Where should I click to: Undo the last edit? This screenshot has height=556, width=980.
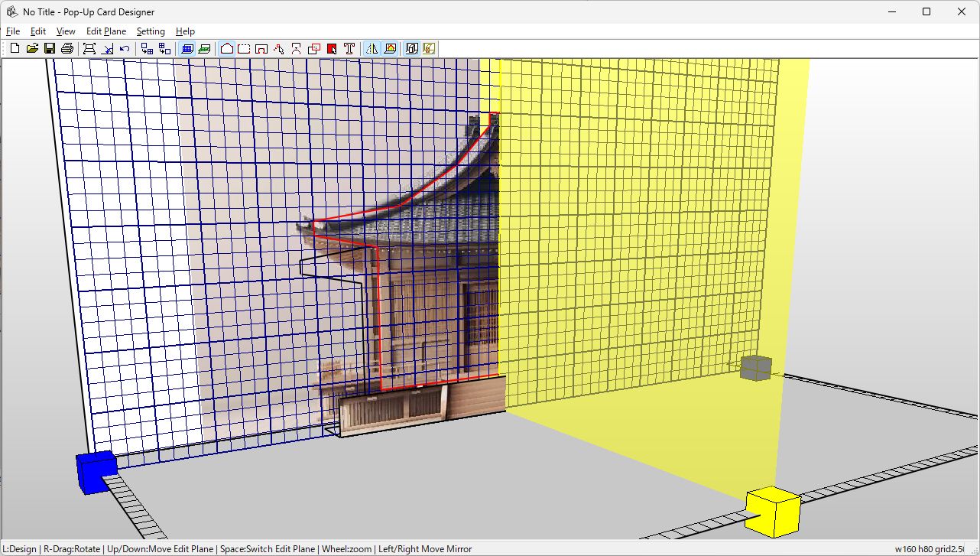125,47
